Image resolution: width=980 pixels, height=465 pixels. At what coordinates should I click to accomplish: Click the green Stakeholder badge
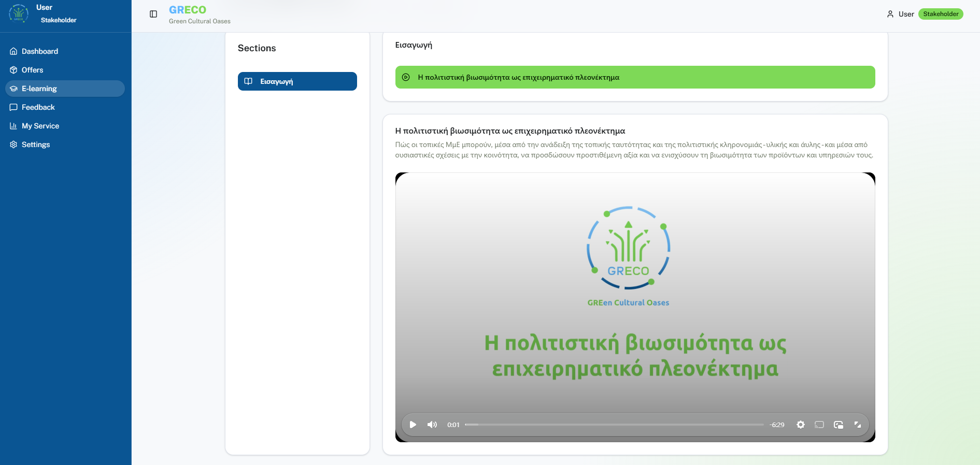[x=941, y=14]
